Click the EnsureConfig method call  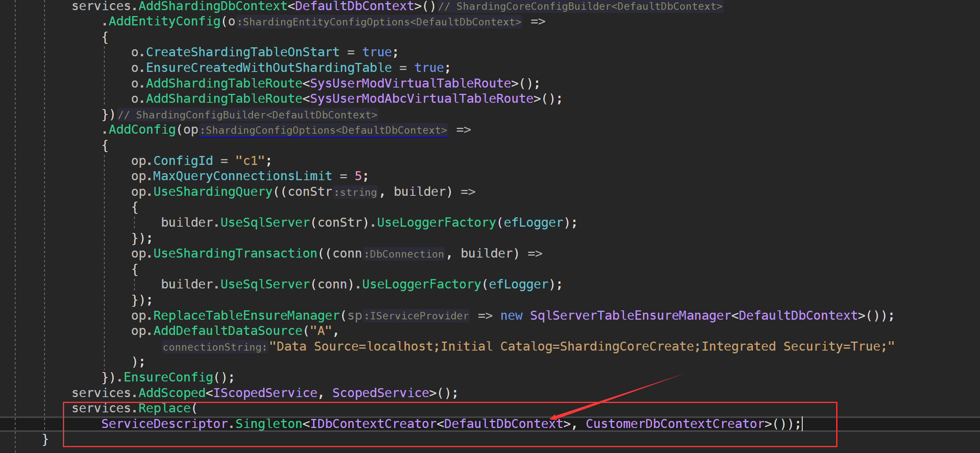168,376
